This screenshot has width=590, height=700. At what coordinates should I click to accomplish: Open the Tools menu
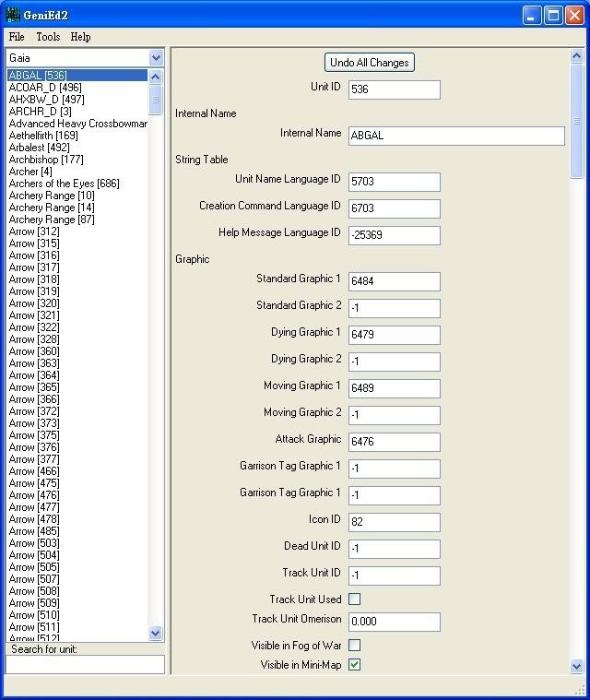[48, 37]
